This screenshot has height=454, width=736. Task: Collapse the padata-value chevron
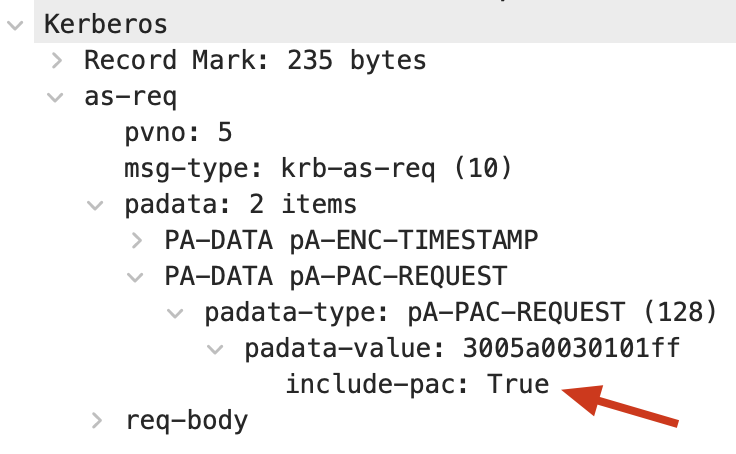click(x=215, y=349)
